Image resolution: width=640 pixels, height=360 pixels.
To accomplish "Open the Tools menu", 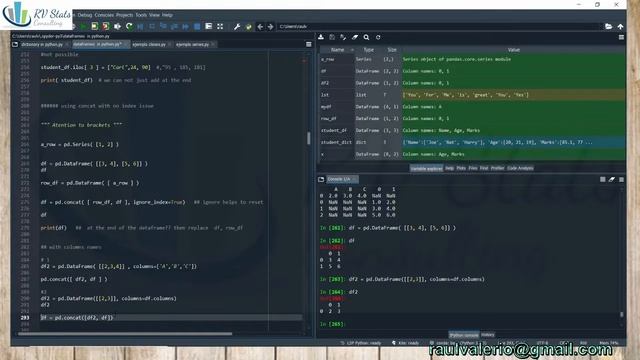I will point(141,15).
